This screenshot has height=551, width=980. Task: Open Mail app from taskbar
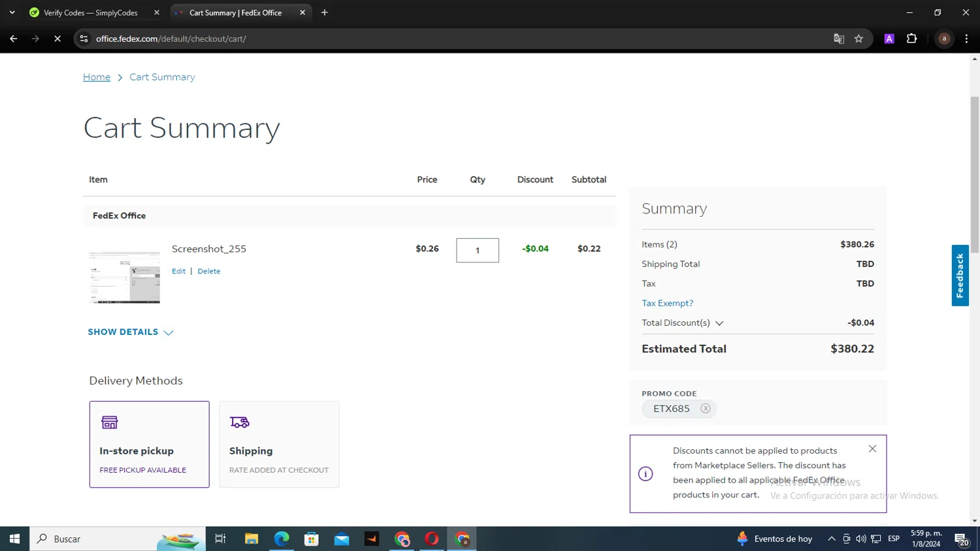342,539
